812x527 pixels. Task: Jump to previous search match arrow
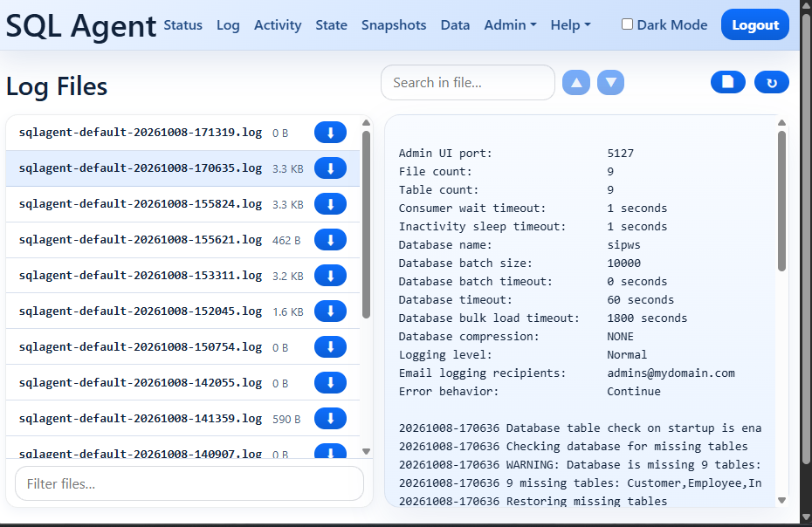click(576, 82)
